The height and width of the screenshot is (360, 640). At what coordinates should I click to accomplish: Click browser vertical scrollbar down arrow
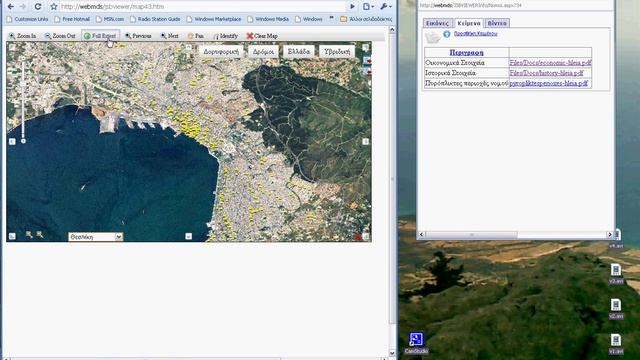tap(392, 353)
